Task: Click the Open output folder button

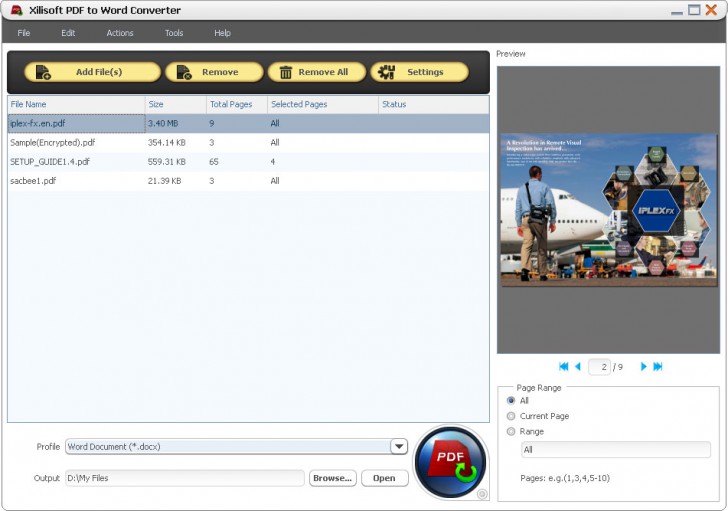Action: point(384,478)
